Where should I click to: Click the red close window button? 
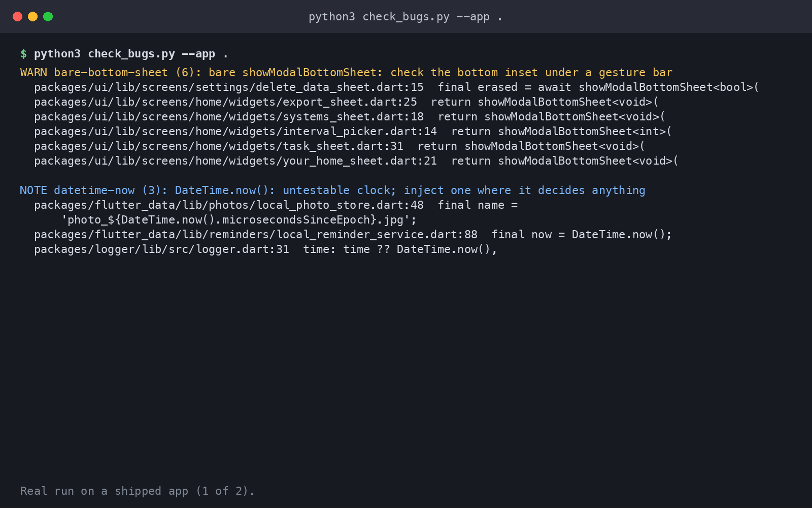pyautogui.click(x=18, y=17)
